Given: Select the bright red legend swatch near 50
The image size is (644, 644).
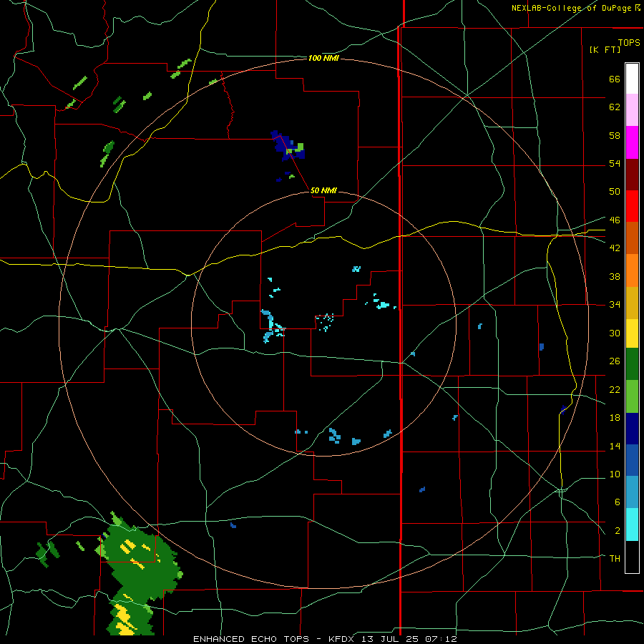Looking at the screenshot, I should click(x=632, y=206).
